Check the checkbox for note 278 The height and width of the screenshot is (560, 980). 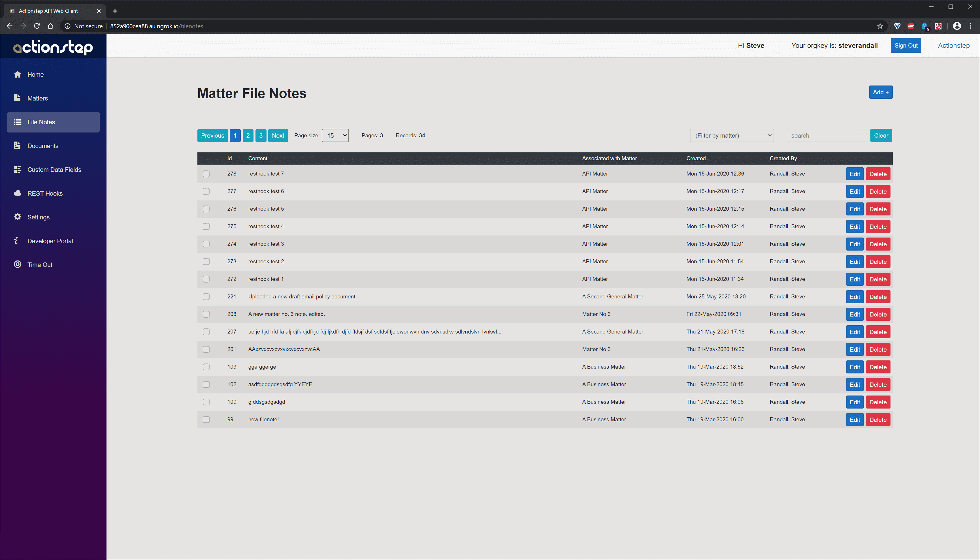click(206, 174)
